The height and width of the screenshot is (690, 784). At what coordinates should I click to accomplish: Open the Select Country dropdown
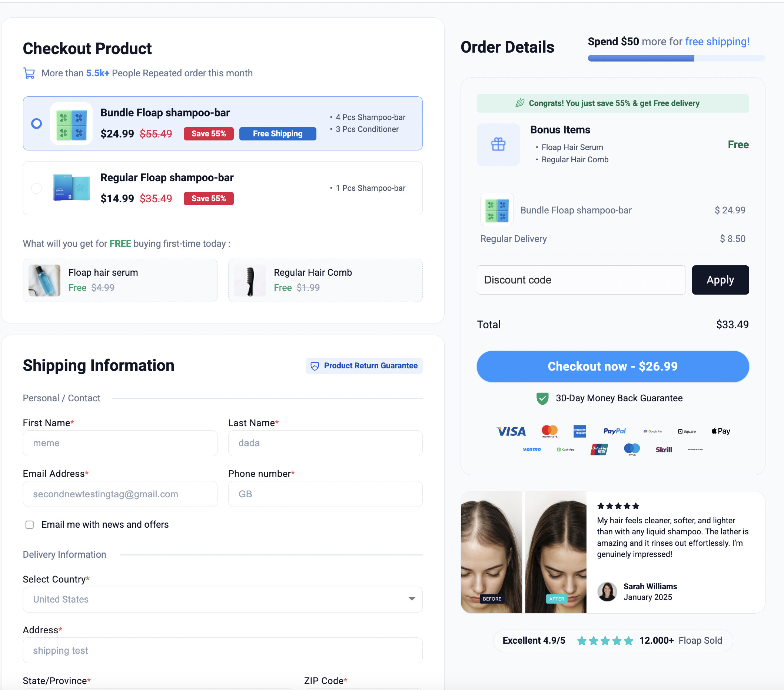(x=222, y=599)
